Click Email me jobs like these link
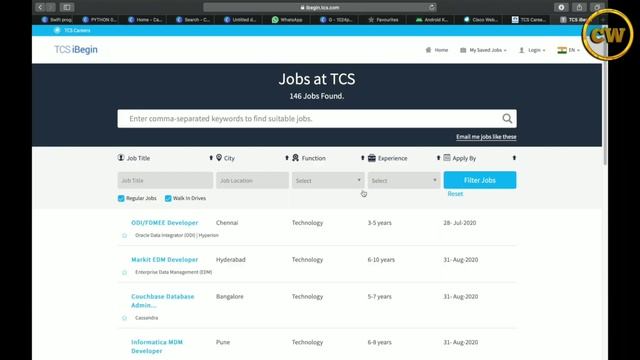Viewport: 640px width, 360px height. click(x=486, y=137)
